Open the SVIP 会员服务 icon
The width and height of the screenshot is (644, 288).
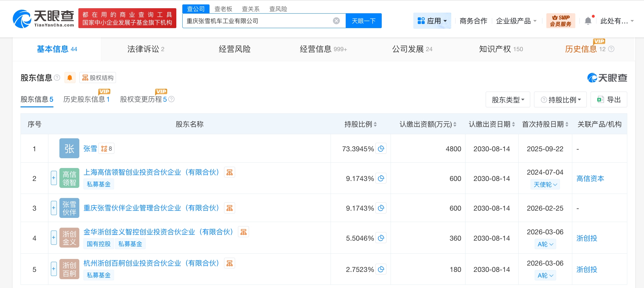560,20
